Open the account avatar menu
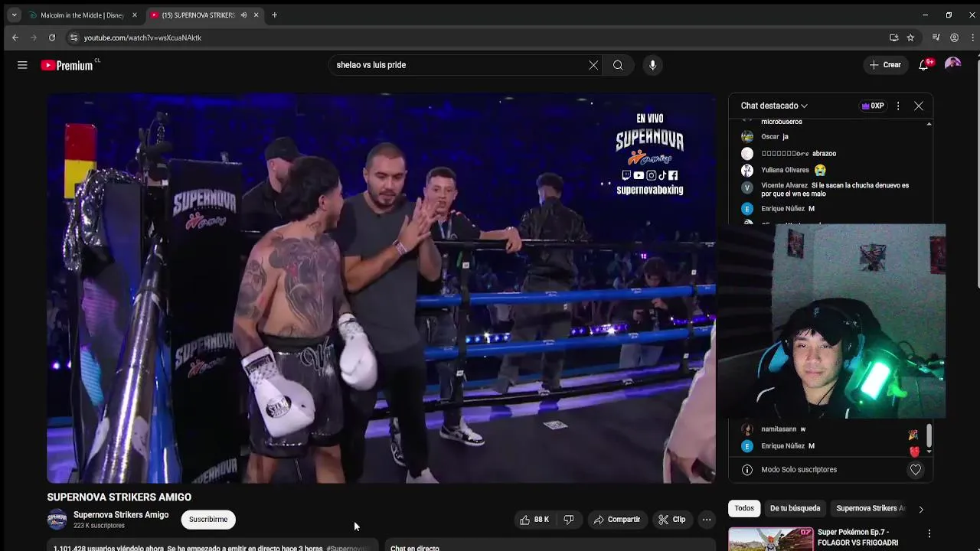The image size is (980, 551). (x=952, y=65)
